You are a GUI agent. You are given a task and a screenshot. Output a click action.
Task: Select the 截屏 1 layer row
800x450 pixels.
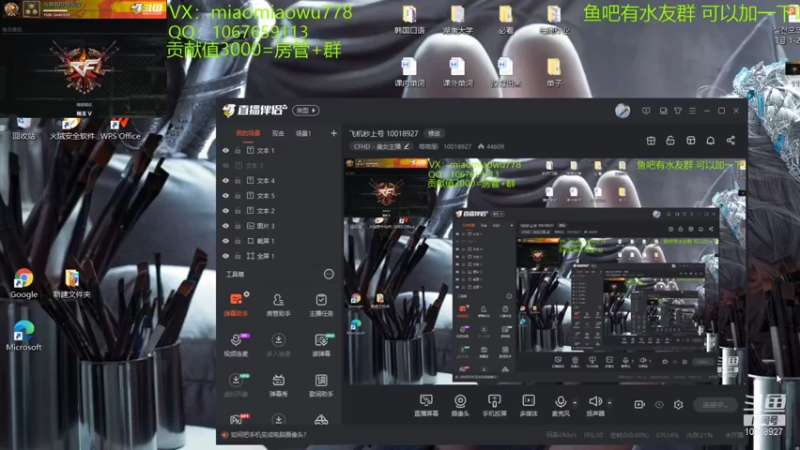tap(279, 241)
